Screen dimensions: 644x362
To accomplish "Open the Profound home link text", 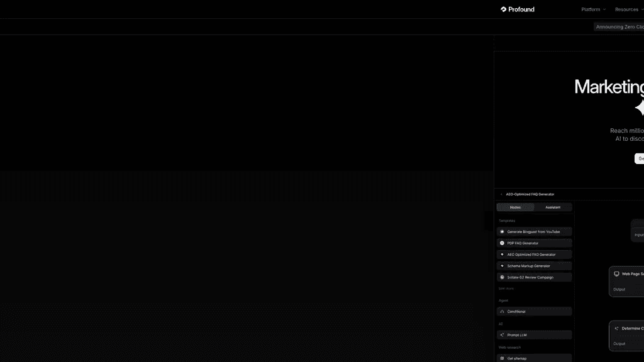I will click(521, 9).
